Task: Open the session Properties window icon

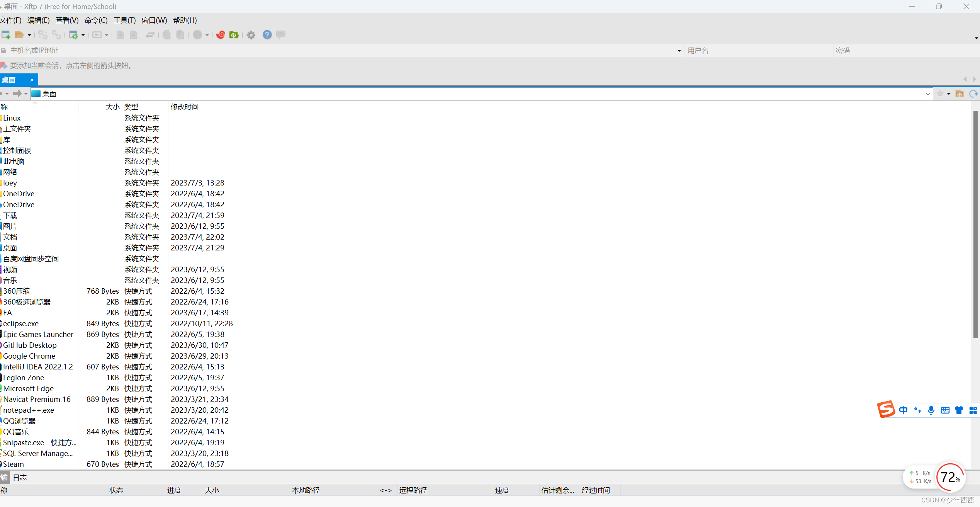Action: 73,35
